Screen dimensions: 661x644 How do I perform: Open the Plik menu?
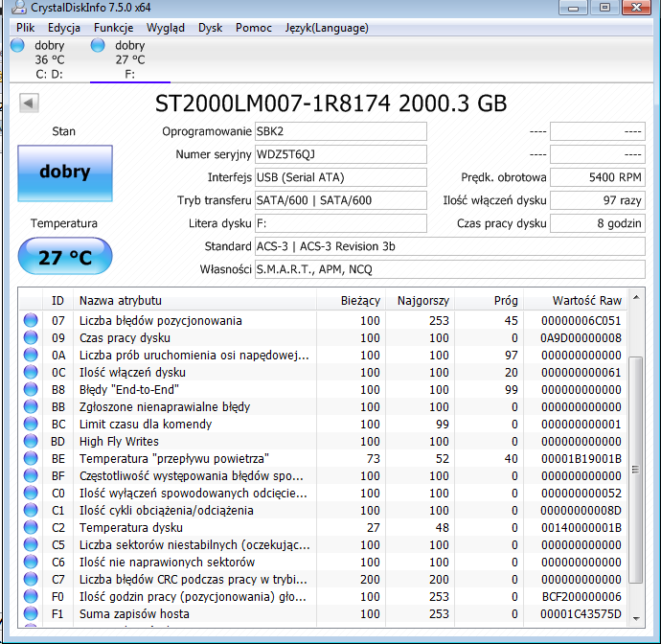click(x=25, y=28)
